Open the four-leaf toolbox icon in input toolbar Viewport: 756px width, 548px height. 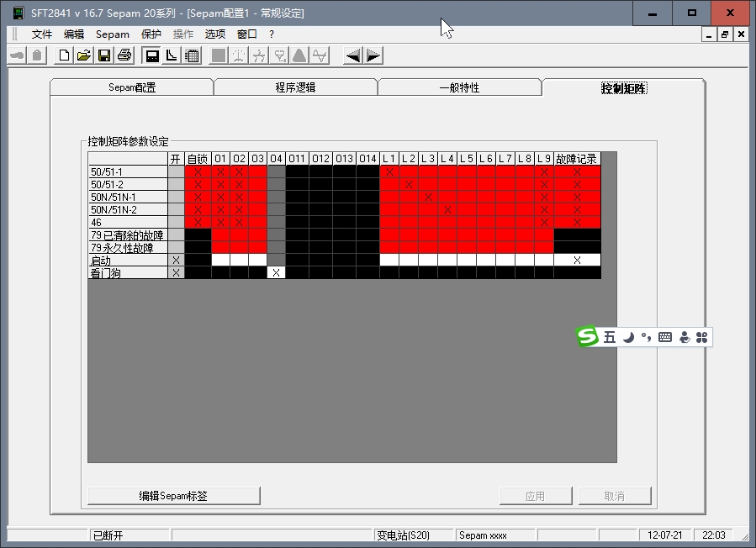click(x=702, y=337)
